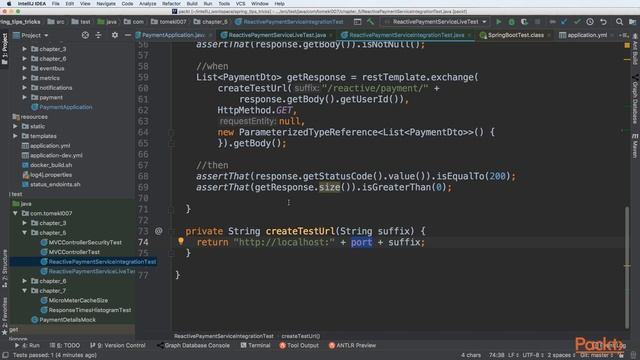Screen dimensions: 640x360
Task: Open the 4: Run tool window
Action: [x=27, y=345]
